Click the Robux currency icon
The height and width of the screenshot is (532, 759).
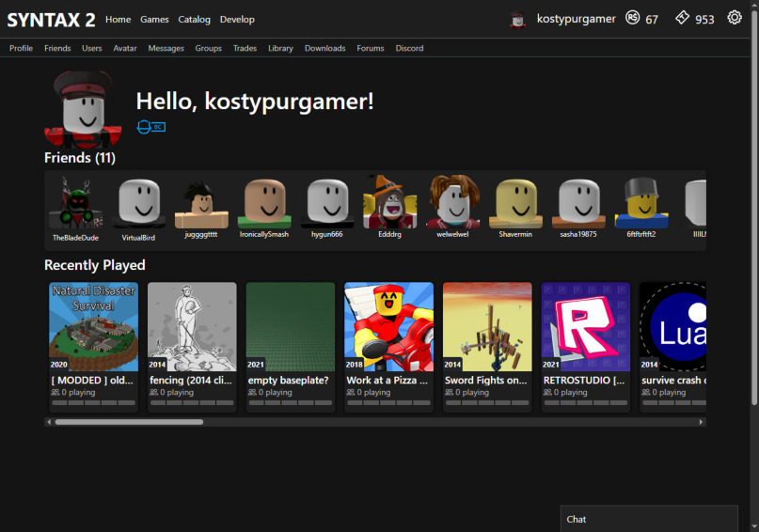click(x=632, y=18)
